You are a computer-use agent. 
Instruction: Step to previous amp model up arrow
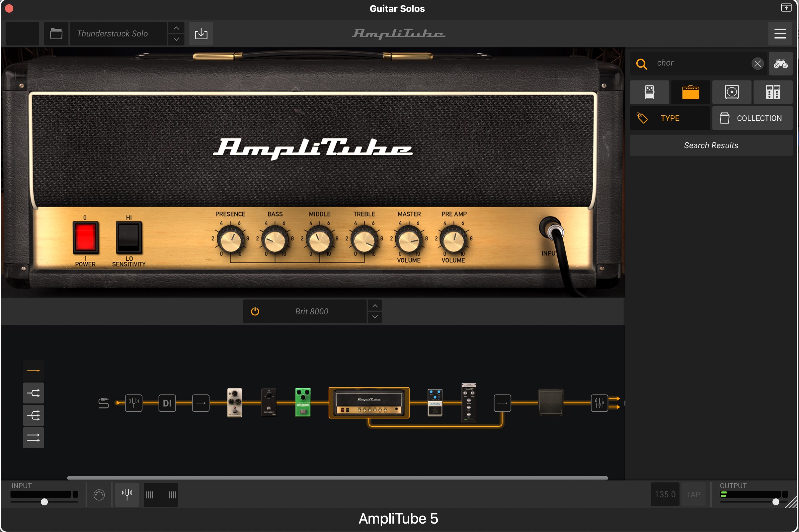[375, 306]
